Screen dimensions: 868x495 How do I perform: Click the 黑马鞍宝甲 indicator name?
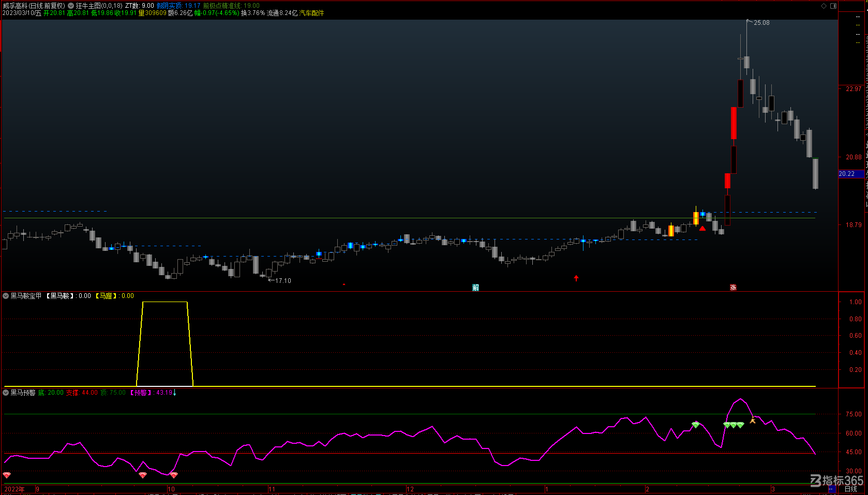(26, 296)
